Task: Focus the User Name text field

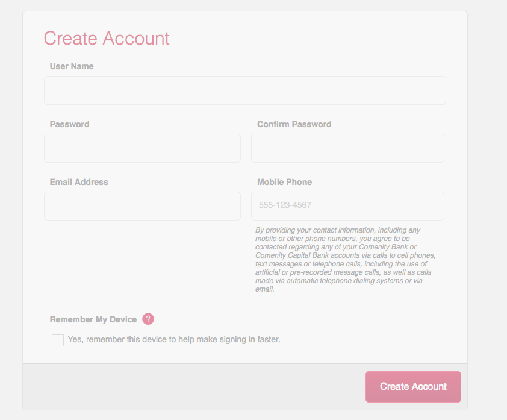Action: coord(245,90)
